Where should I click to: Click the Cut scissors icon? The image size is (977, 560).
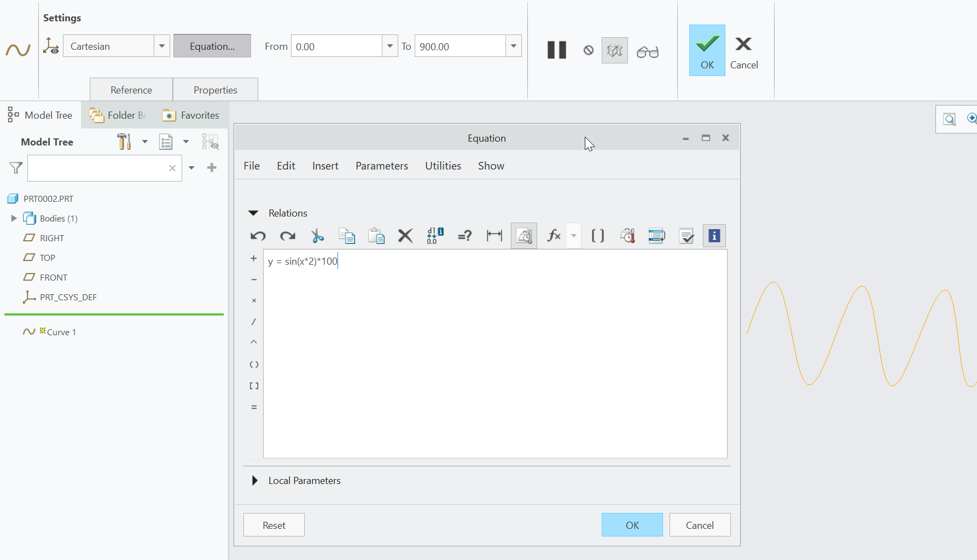point(317,236)
